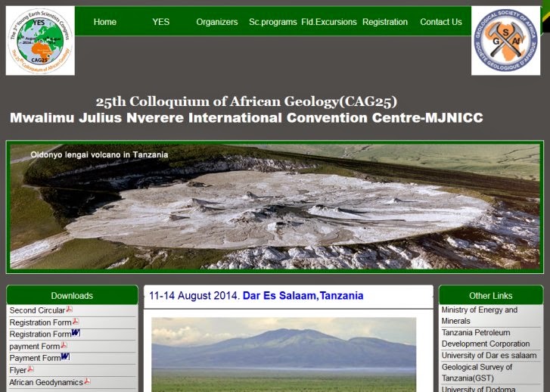
Task: Click the Geological Society of Africa logo
Action: pos(505,41)
